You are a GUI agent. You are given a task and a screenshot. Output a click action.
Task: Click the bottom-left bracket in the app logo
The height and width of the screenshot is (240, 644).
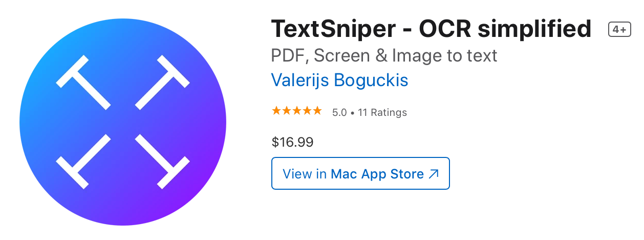tap(83, 162)
